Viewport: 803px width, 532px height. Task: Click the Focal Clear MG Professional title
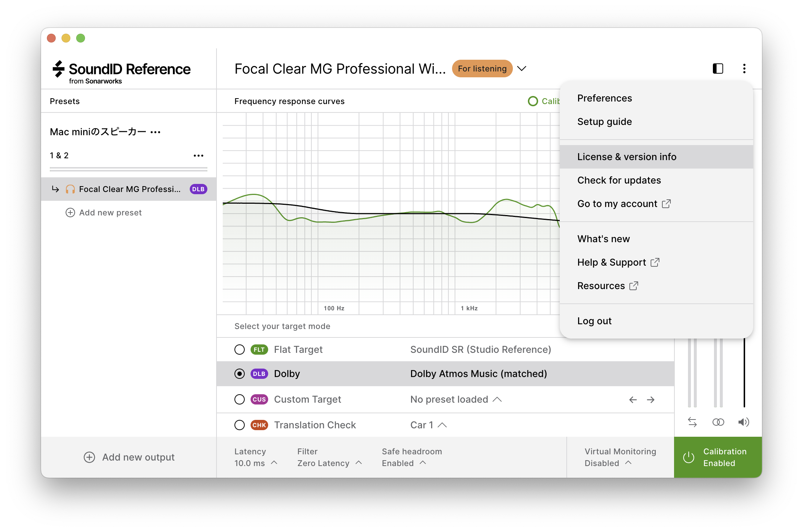pyautogui.click(x=340, y=69)
